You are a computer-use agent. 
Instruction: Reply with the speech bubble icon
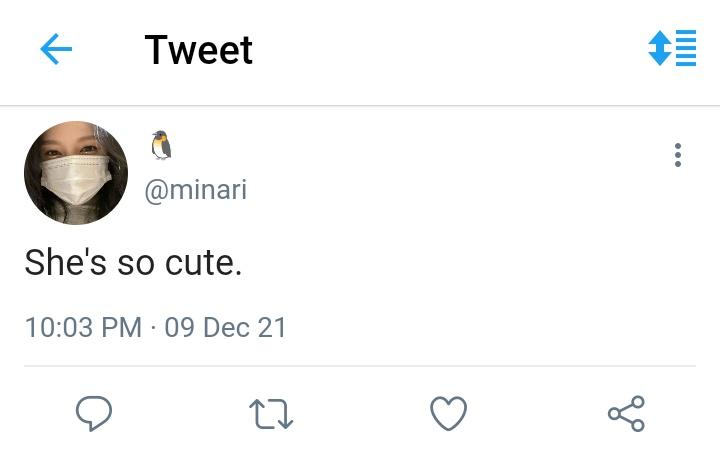[x=94, y=413]
